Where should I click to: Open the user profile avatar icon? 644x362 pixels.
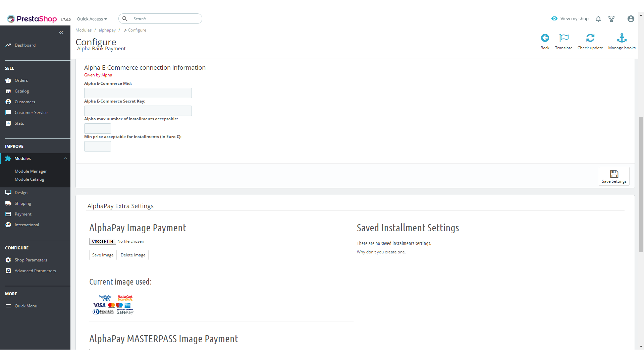point(631,19)
